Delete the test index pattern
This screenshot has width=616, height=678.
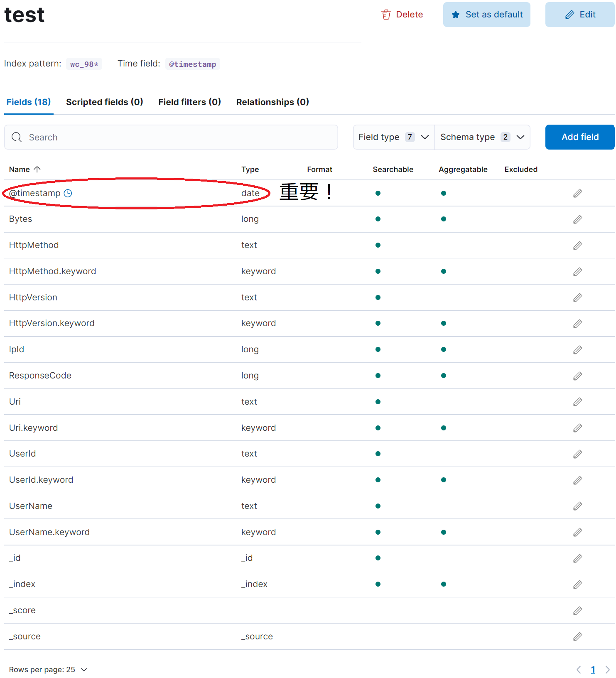pyautogui.click(x=402, y=15)
